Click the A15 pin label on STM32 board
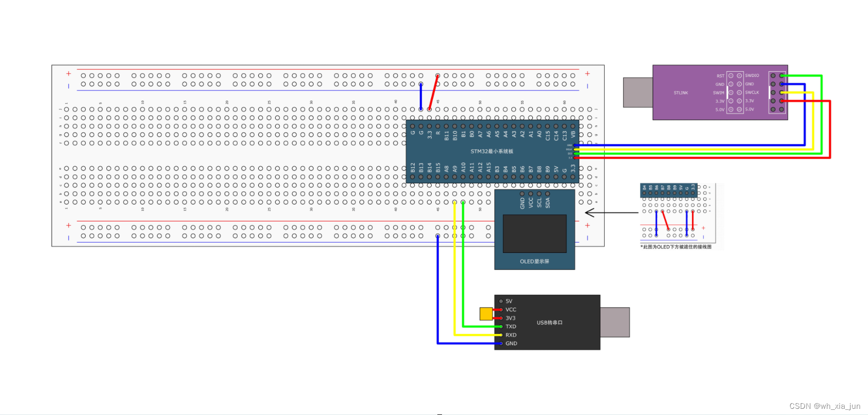Image resolution: width=868 pixels, height=415 pixels. point(488,167)
